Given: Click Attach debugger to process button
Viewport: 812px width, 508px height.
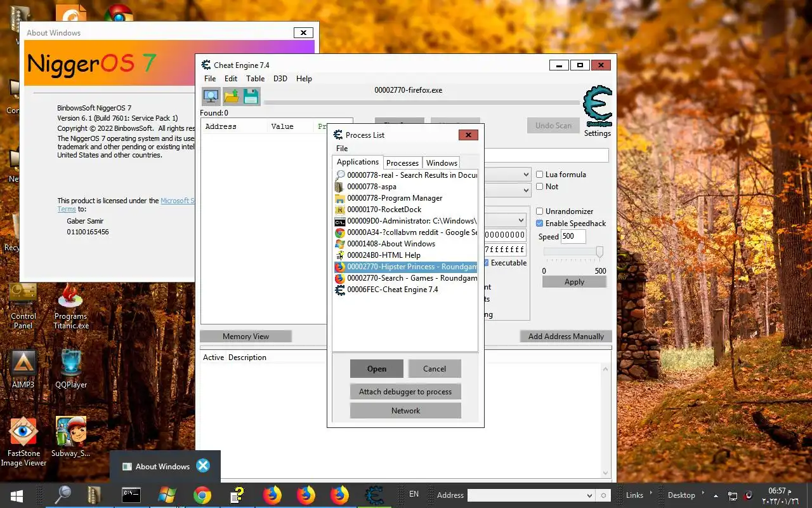Looking at the screenshot, I should coord(405,391).
